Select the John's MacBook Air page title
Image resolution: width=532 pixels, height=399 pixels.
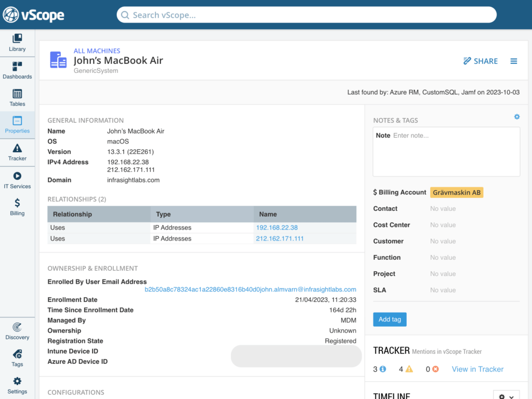point(118,60)
